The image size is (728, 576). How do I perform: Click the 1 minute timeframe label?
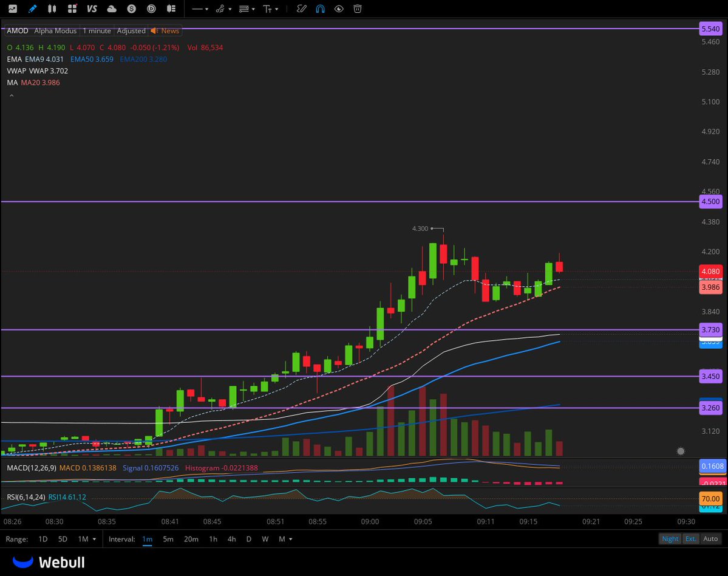(x=97, y=30)
